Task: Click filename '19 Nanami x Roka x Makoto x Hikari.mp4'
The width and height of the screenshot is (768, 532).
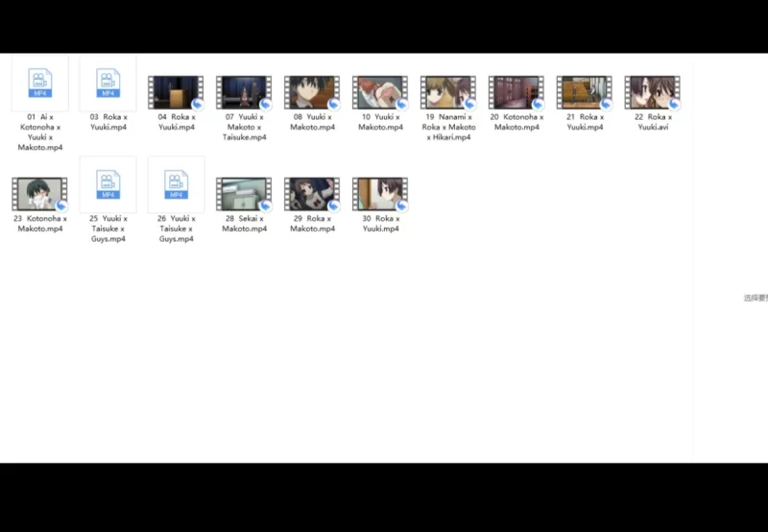Action: (x=448, y=128)
